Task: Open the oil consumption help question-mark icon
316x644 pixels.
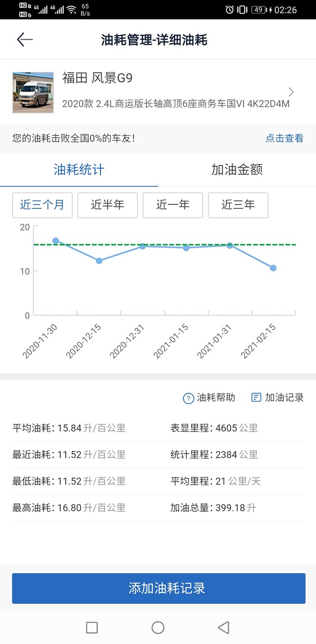Action: point(188,398)
